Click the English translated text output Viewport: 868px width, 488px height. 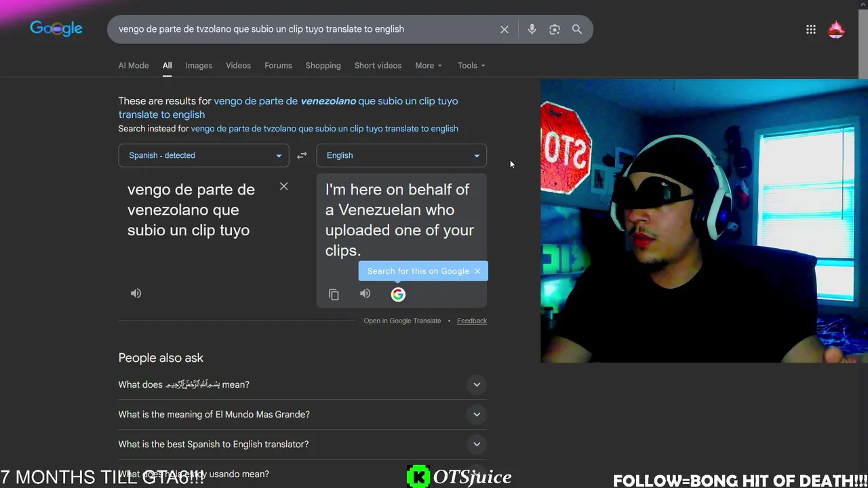point(400,220)
